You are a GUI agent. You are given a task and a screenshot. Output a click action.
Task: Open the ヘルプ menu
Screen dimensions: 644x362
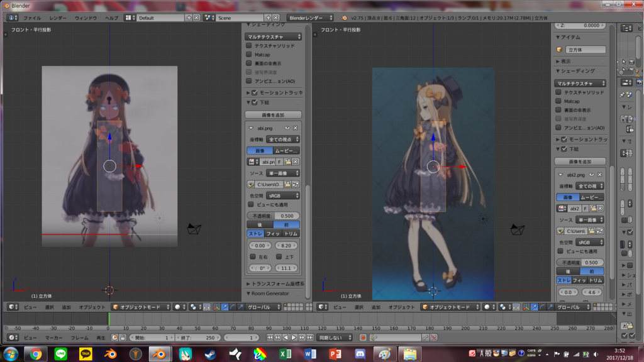click(112, 18)
